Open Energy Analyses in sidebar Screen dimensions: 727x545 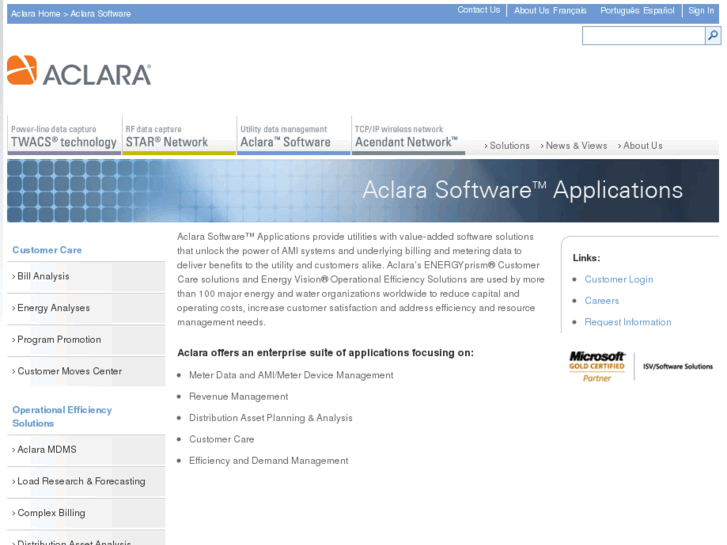point(86,308)
